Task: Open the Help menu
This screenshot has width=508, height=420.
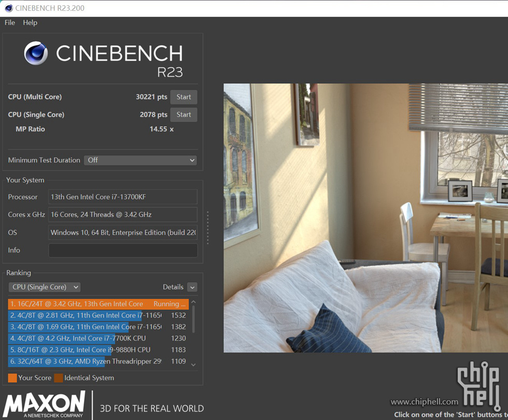Action: pyautogui.click(x=30, y=23)
